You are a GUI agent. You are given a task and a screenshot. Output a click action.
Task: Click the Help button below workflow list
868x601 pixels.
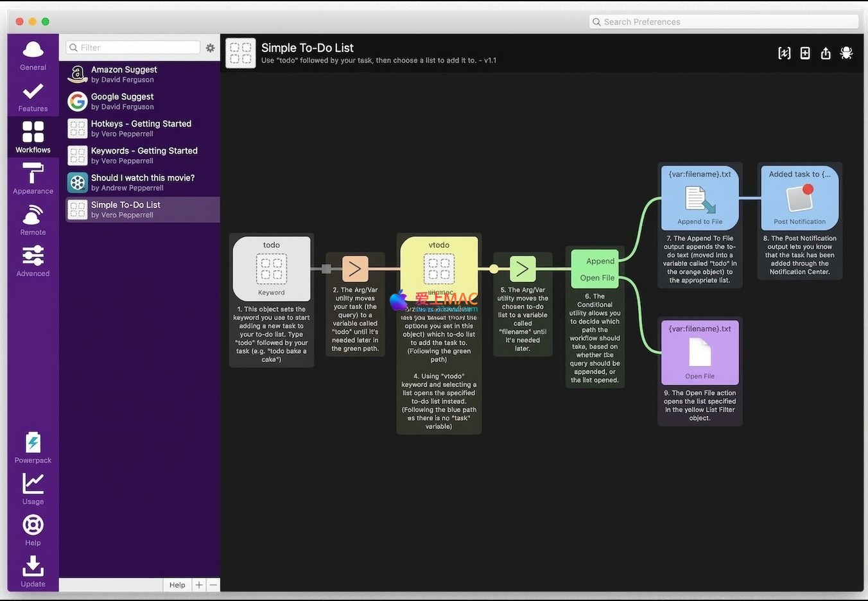click(177, 585)
